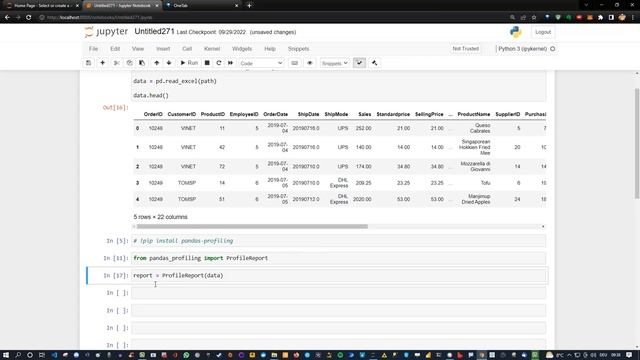
Task: Click the gavel hammer toolbar icon
Action: coord(374,63)
